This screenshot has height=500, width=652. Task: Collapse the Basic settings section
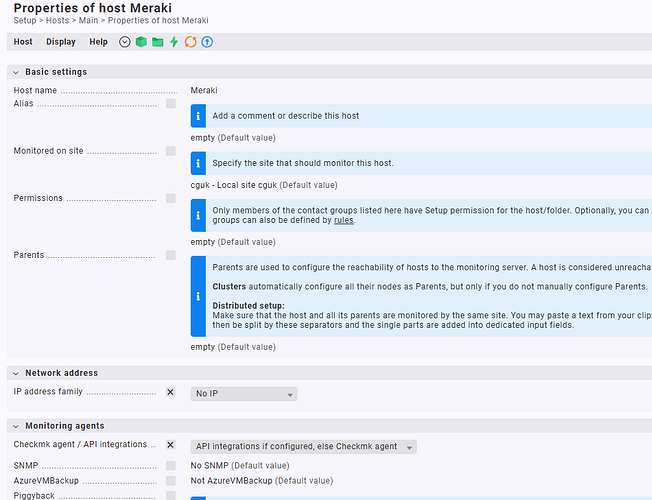click(16, 72)
